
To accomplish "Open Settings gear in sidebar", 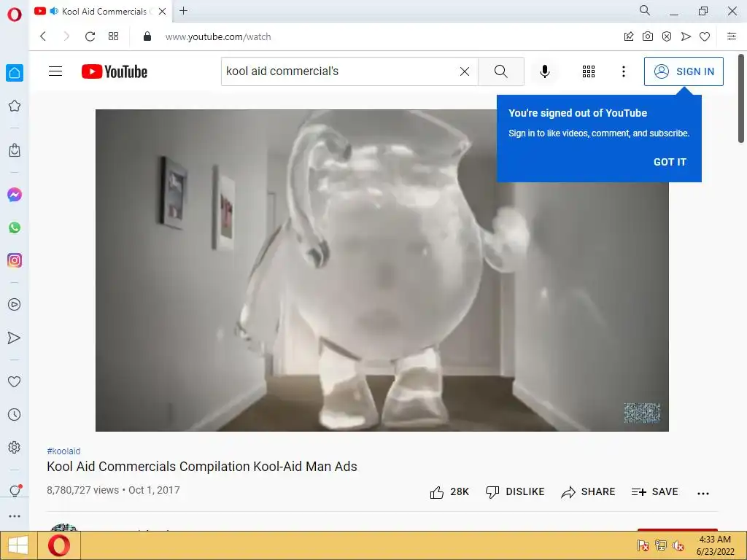I will tap(15, 448).
